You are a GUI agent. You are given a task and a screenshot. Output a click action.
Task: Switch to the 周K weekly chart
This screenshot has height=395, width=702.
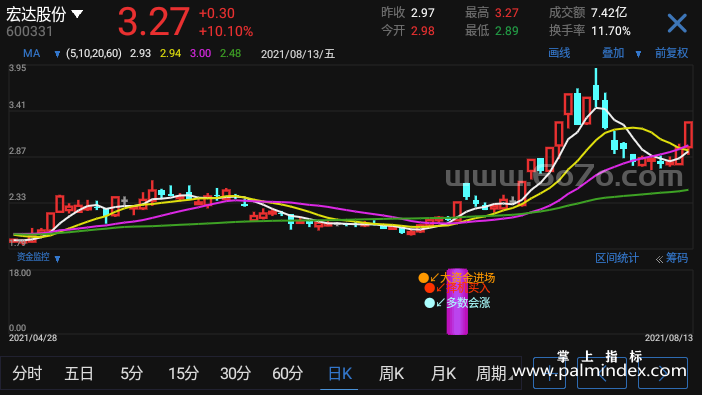coord(391,373)
